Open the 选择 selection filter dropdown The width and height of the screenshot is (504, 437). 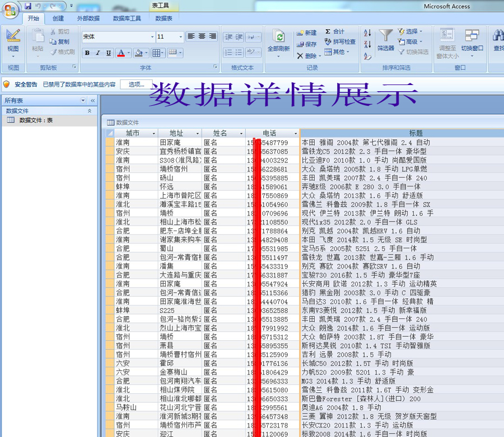click(x=410, y=31)
